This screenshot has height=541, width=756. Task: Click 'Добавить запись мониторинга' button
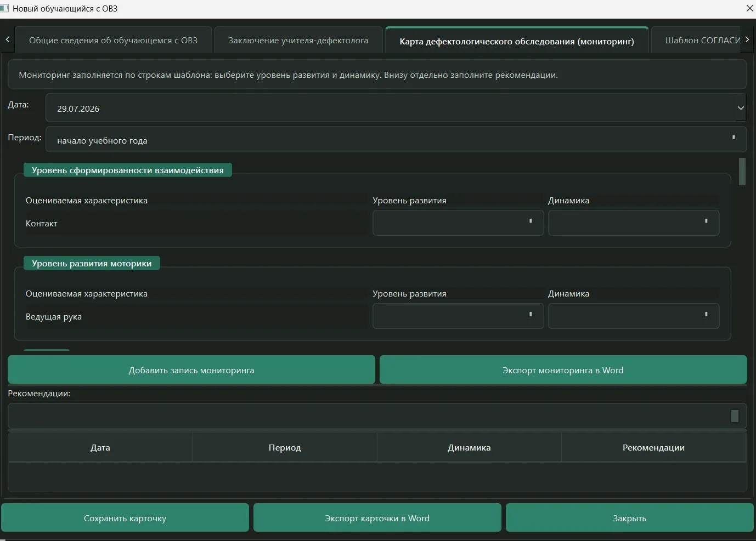191,370
